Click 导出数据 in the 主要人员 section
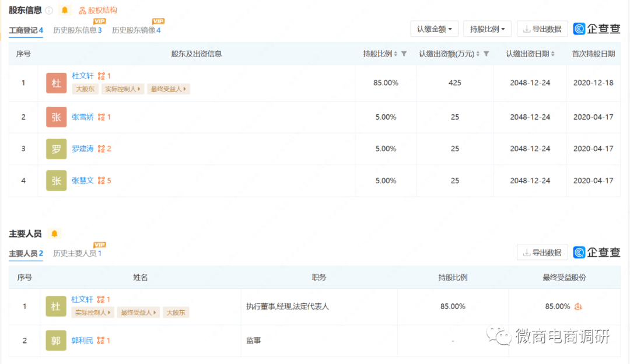The image size is (630, 364). coord(542,252)
